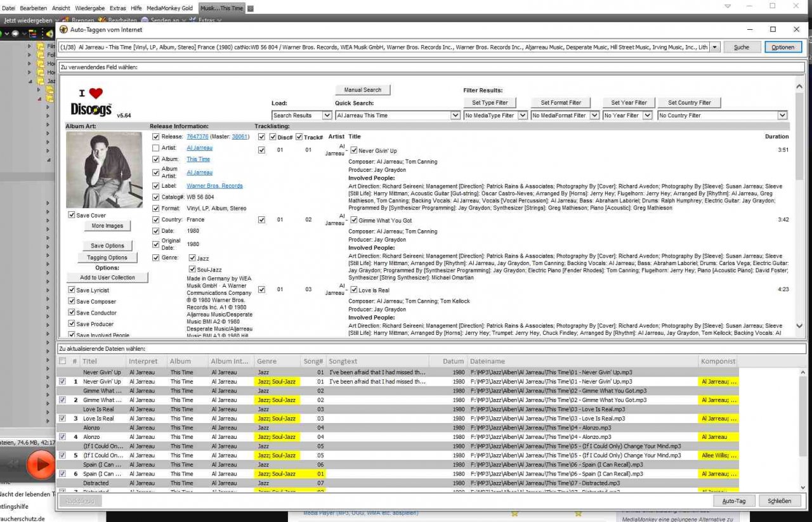Image resolution: width=812 pixels, height=522 pixels.
Task: Click the orange Play button in the player
Action: coord(41,465)
